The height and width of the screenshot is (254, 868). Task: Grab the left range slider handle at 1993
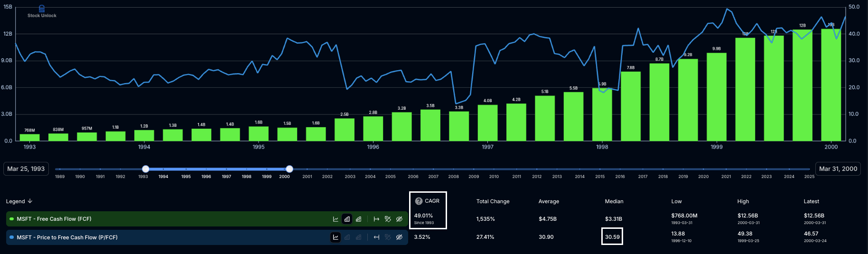coord(146,169)
